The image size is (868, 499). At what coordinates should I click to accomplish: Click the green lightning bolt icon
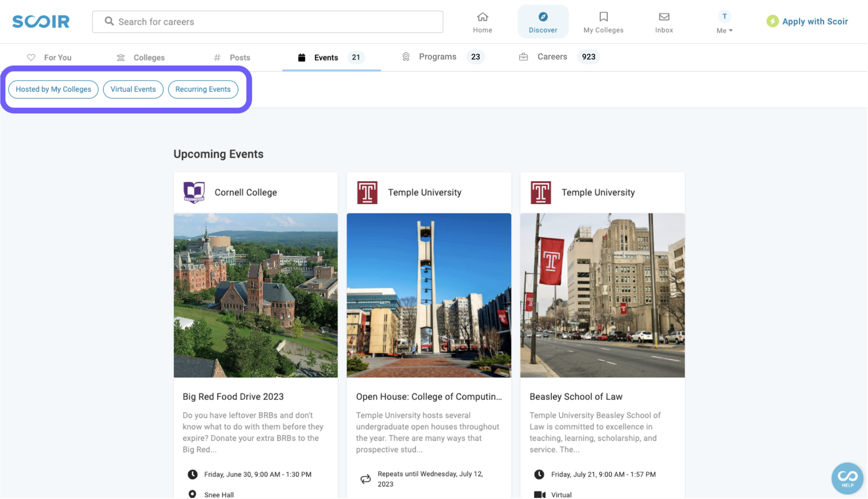(x=772, y=21)
